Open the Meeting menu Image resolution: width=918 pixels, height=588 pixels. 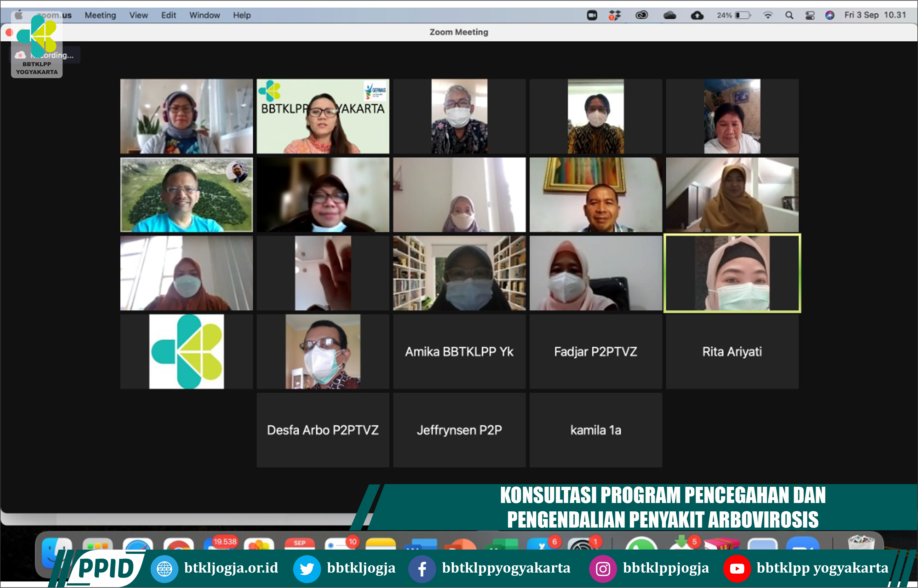[x=100, y=15]
